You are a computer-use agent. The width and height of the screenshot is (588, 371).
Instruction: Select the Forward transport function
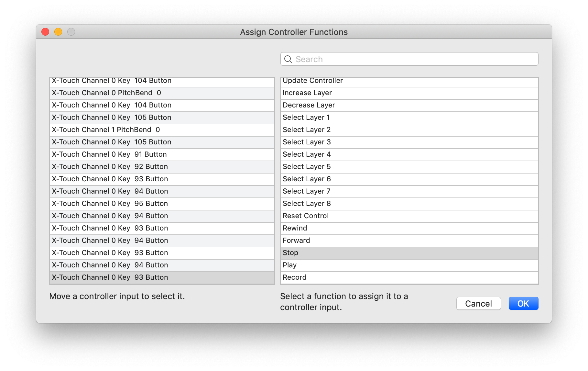click(x=409, y=241)
